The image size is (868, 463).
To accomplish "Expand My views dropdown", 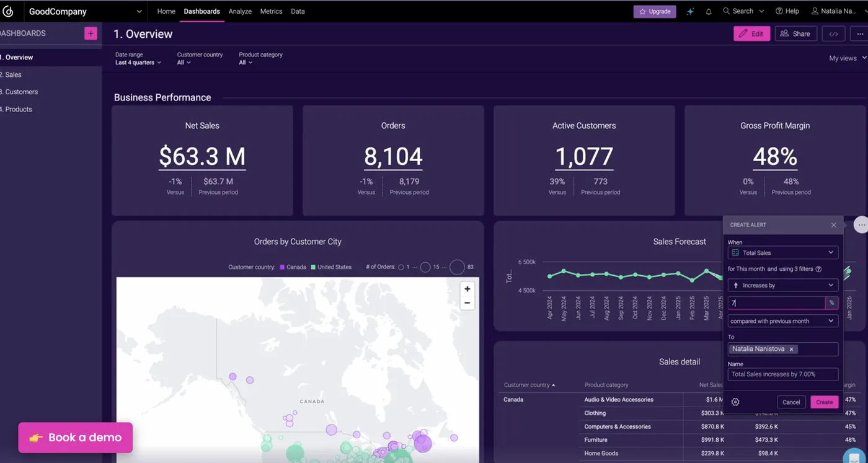I will click(x=846, y=58).
